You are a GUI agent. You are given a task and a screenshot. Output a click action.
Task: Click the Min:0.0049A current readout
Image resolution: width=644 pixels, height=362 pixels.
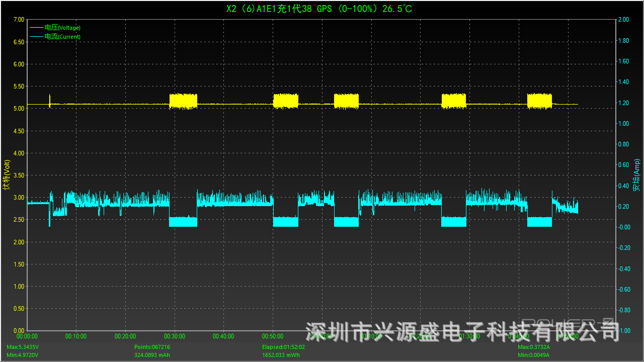pos(533,355)
